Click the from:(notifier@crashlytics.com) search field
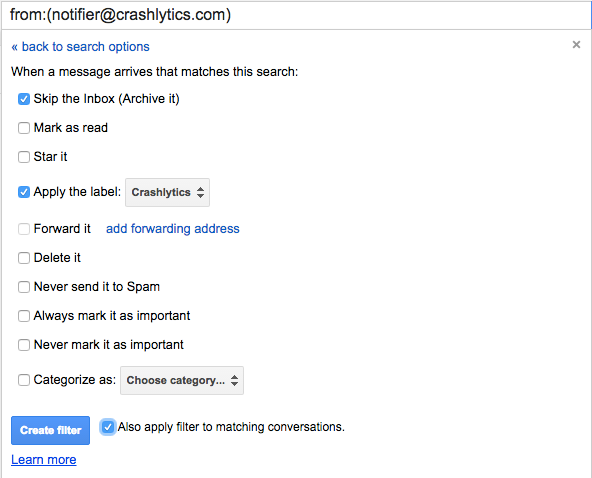This screenshot has width=592, height=478. (x=296, y=15)
